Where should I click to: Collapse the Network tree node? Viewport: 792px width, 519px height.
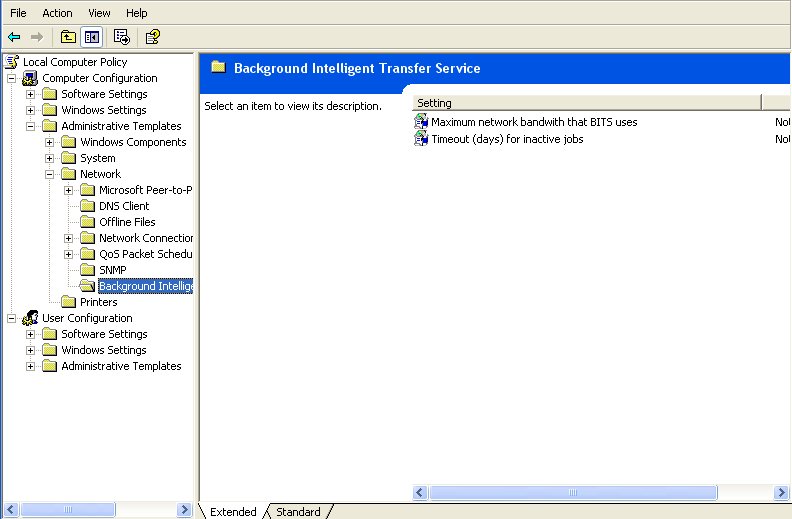point(49,174)
